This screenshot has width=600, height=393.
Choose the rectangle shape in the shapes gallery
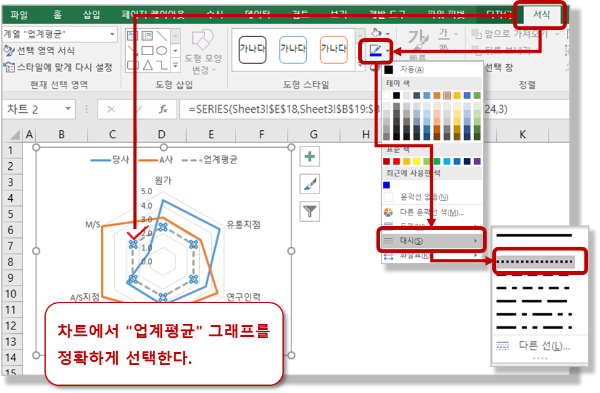point(147,51)
